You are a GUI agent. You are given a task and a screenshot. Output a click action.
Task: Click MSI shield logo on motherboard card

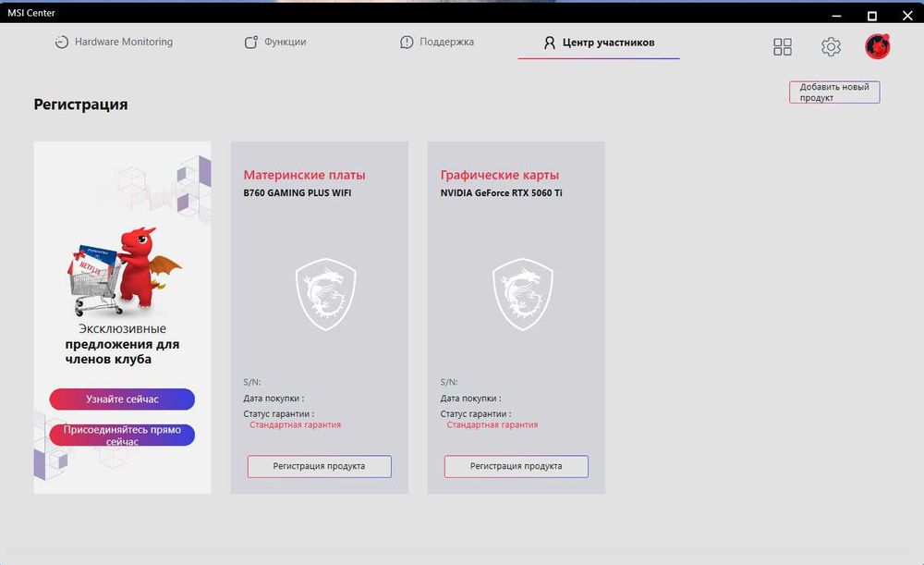tap(325, 294)
